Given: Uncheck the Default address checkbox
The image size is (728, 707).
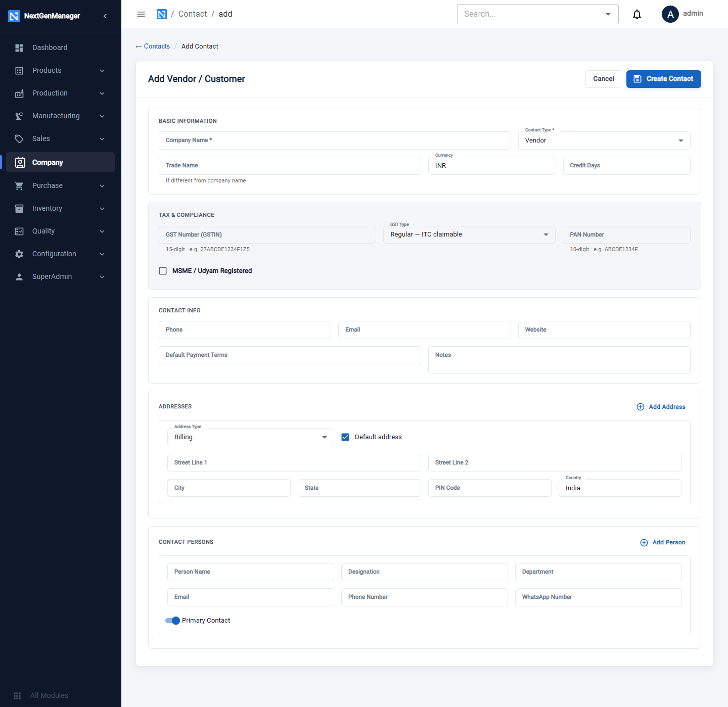Looking at the screenshot, I should pos(345,437).
